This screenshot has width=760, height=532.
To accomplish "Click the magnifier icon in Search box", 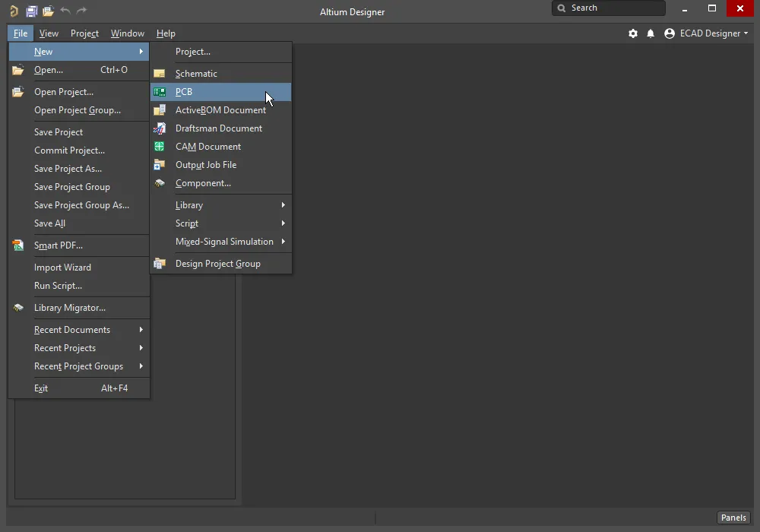I will [562, 8].
